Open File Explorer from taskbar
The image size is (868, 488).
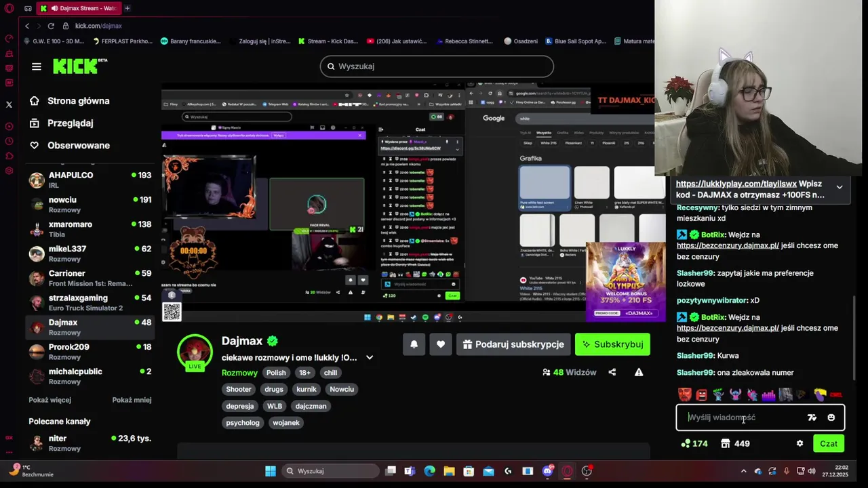coord(449,471)
